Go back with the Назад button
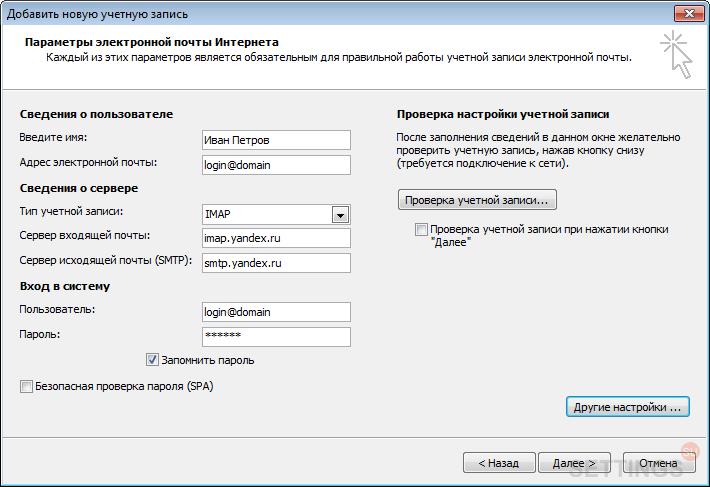 point(499,463)
